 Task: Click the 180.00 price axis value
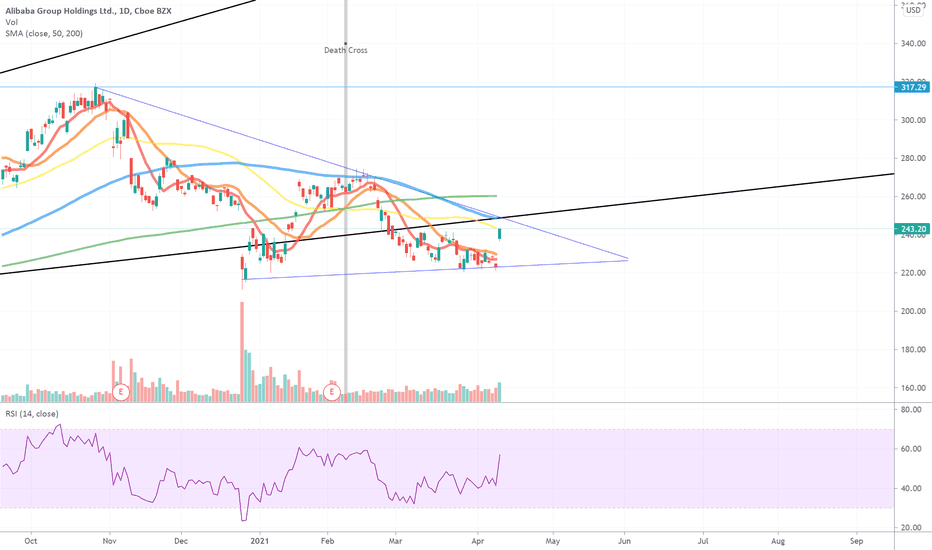pyautogui.click(x=914, y=350)
